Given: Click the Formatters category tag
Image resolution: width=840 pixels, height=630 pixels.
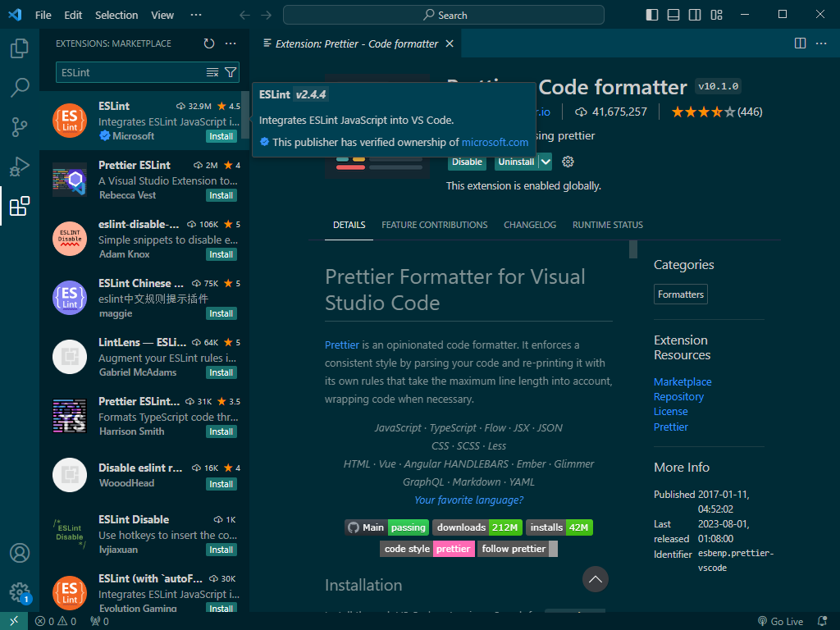Looking at the screenshot, I should pos(680,294).
